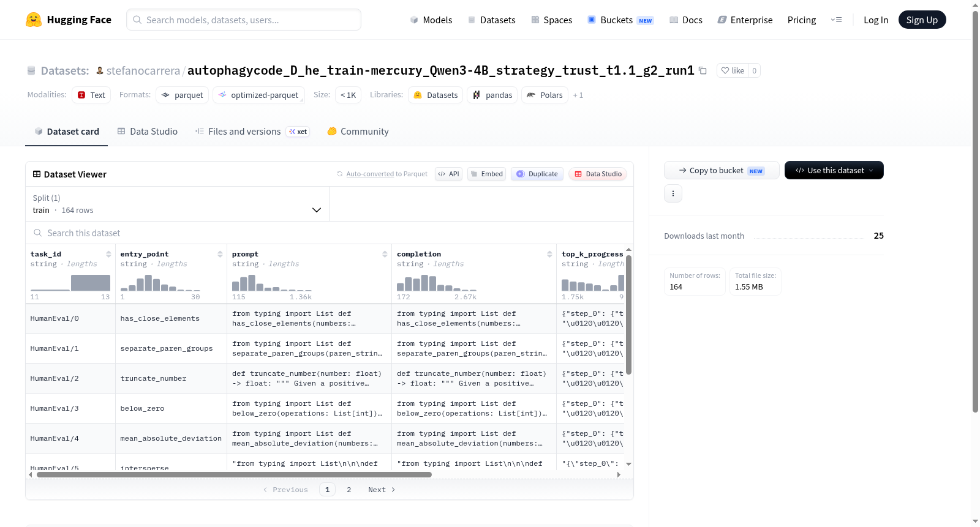Go to page 2 of the table

point(349,490)
